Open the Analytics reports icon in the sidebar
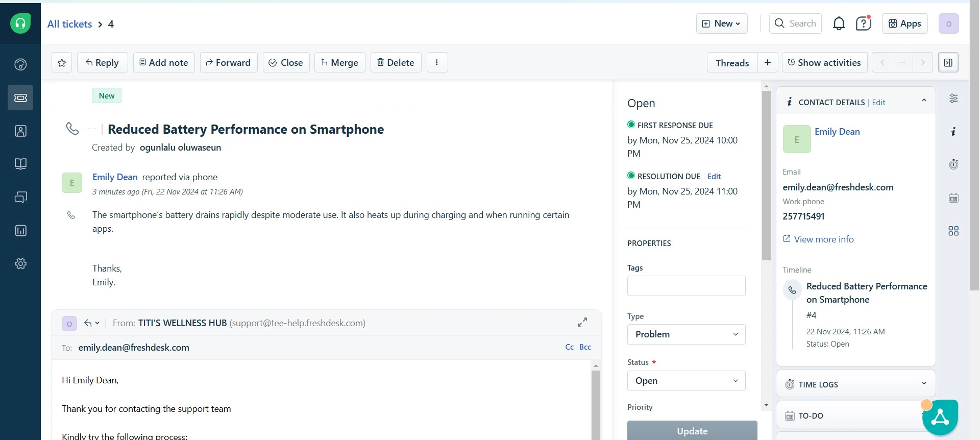Viewport: 980px width, 440px height. tap(20, 231)
